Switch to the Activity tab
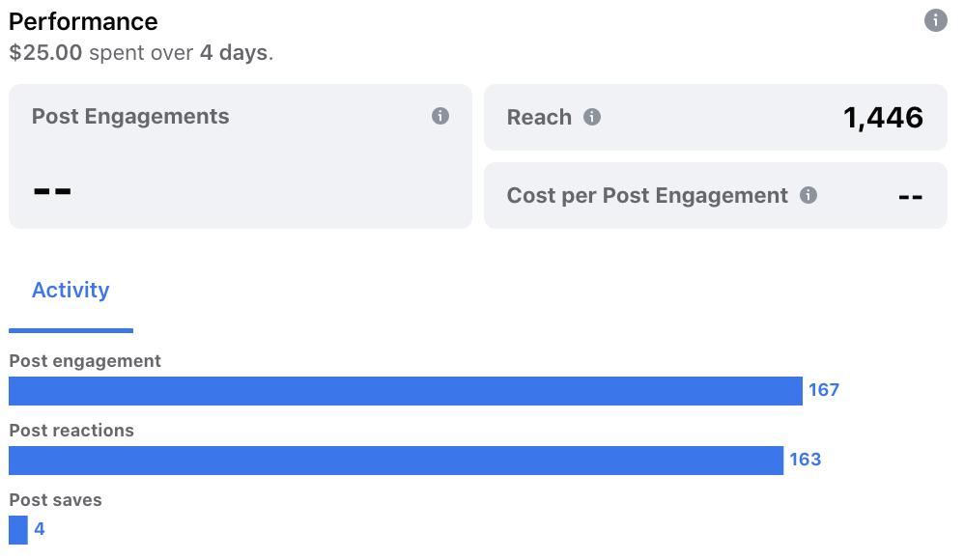Viewport: 964px width, 560px height. point(71,291)
